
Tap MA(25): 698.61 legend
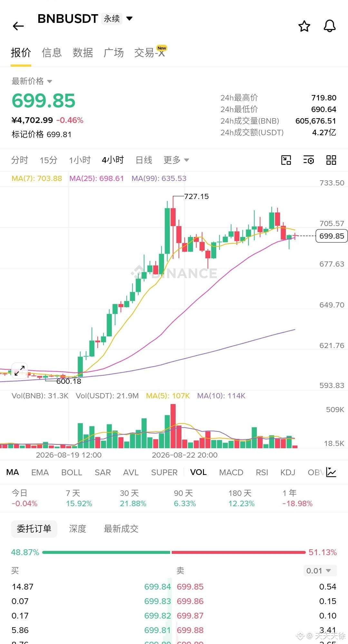[x=97, y=178]
